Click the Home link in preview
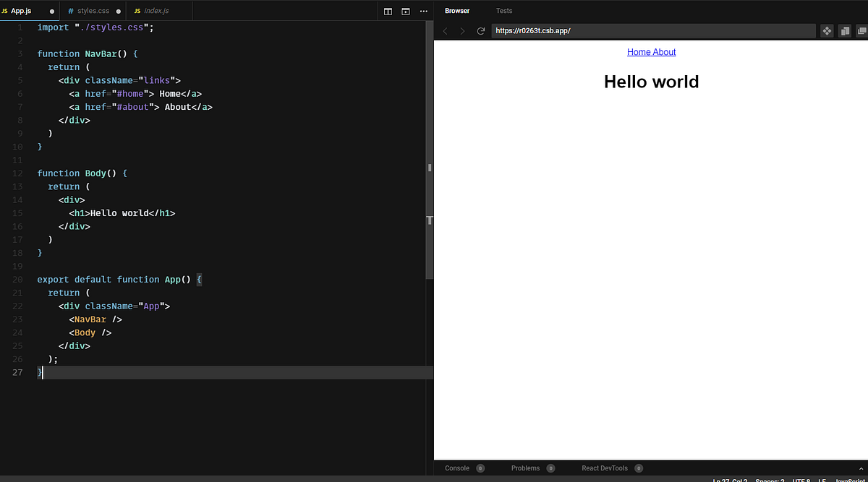Screen dimensions: 868x482 point(639,52)
